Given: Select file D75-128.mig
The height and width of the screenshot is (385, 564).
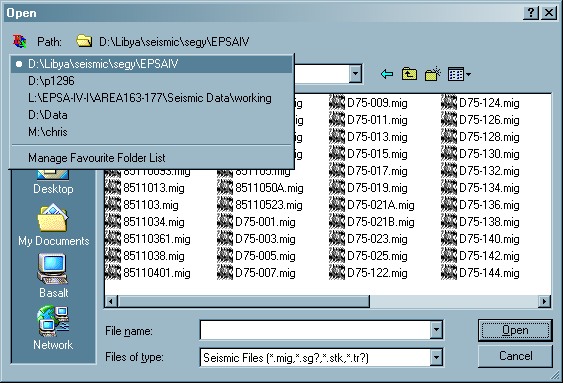Looking at the screenshot, I should [x=480, y=137].
